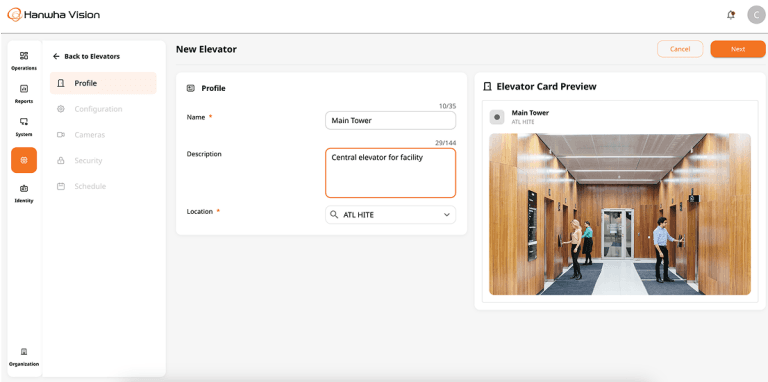Click the lock icon next to Security
This screenshot has width=768, height=382.
coord(61,160)
